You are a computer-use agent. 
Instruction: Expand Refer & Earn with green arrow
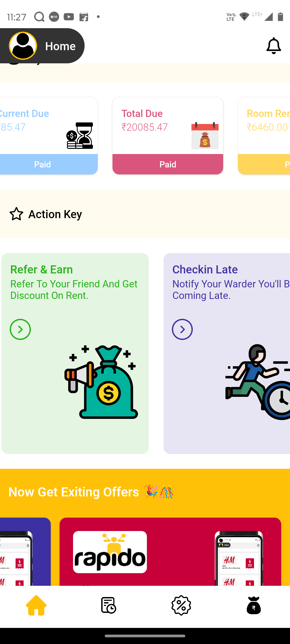20,329
